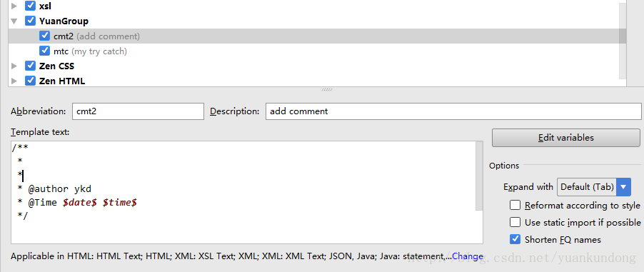Viewport: 644px width, 272px height.
Task: Open the Expand with dropdown
Action: pos(594,187)
